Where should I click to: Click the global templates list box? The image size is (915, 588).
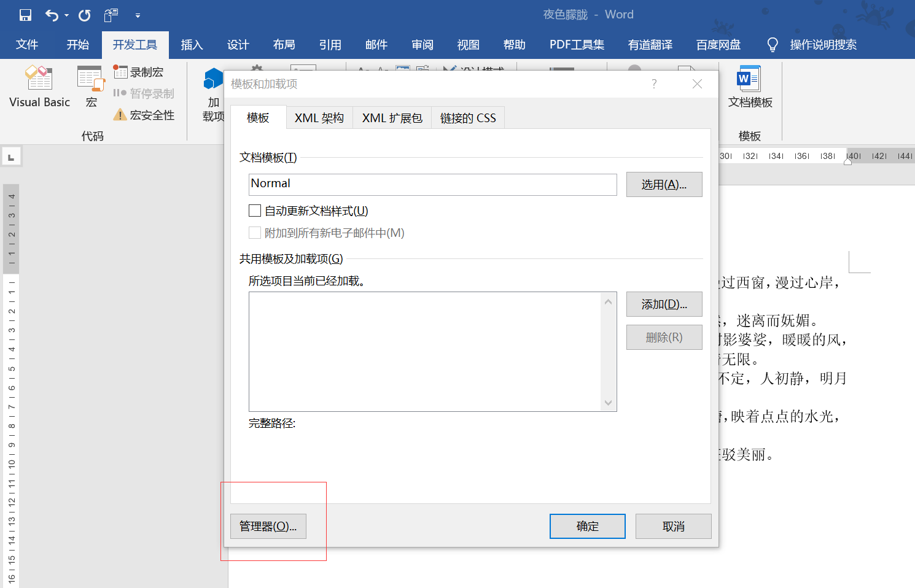coord(425,351)
